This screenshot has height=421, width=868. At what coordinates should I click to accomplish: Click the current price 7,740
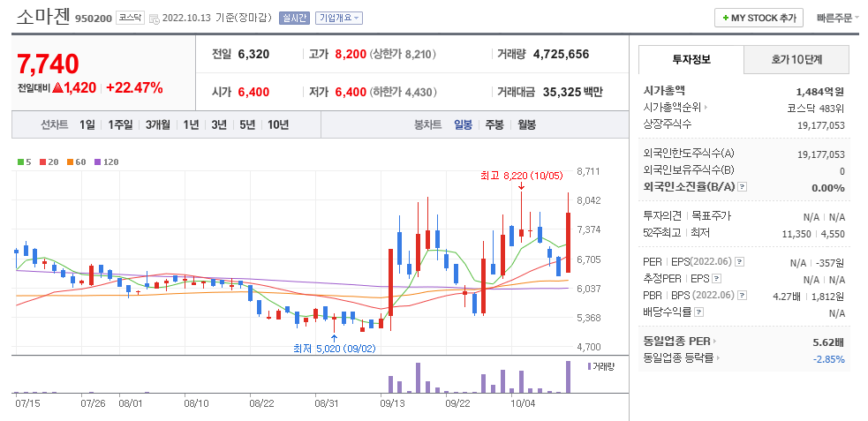[49, 64]
